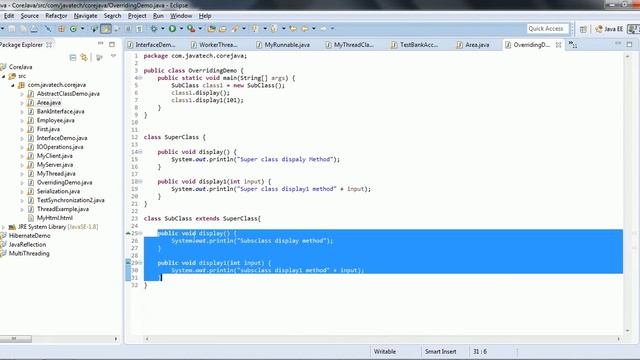
Task: Click the Smart Insert status bar entry
Action: [440, 351]
